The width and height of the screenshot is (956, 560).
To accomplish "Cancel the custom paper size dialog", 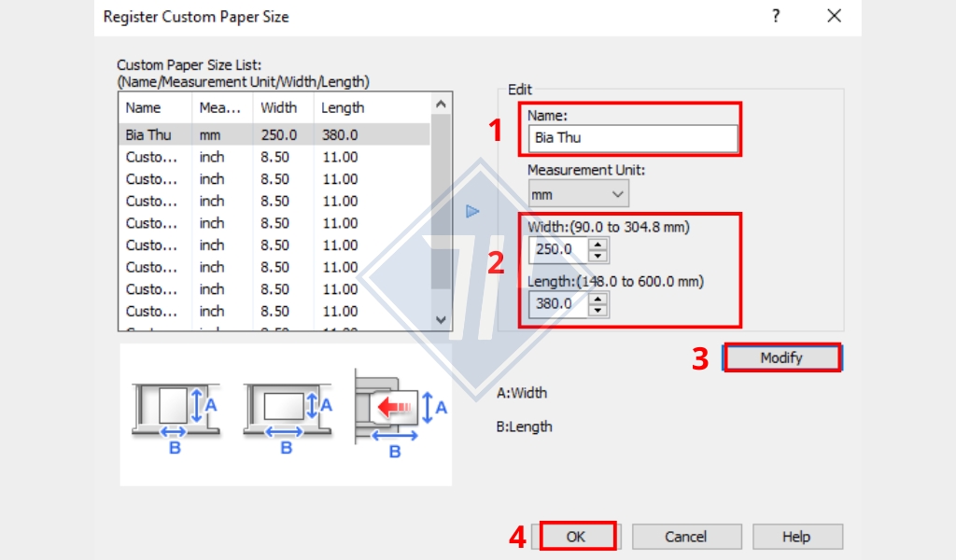I will click(686, 537).
